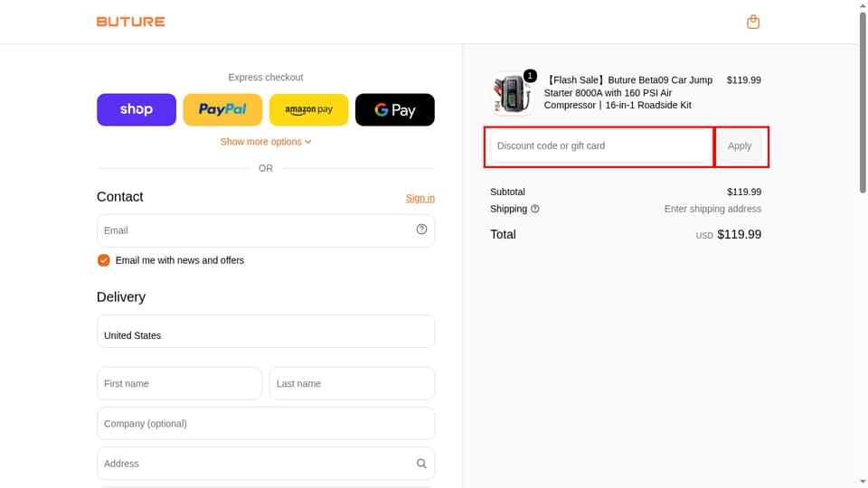Click the shipping info question mark icon
The width and height of the screenshot is (868, 488).
tap(534, 209)
